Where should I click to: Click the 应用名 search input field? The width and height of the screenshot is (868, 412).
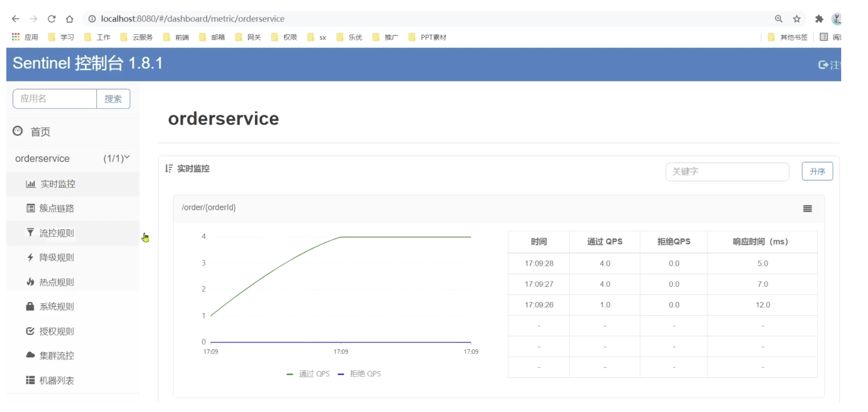pos(55,99)
